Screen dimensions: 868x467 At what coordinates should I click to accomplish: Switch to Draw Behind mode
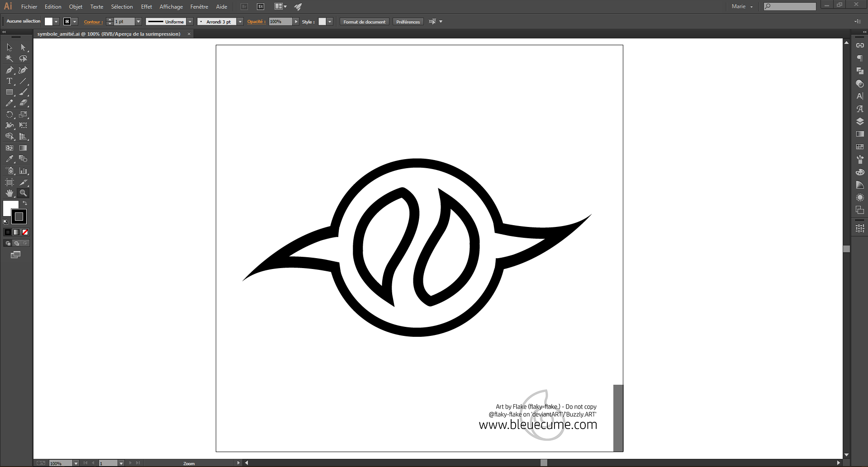coord(16,243)
